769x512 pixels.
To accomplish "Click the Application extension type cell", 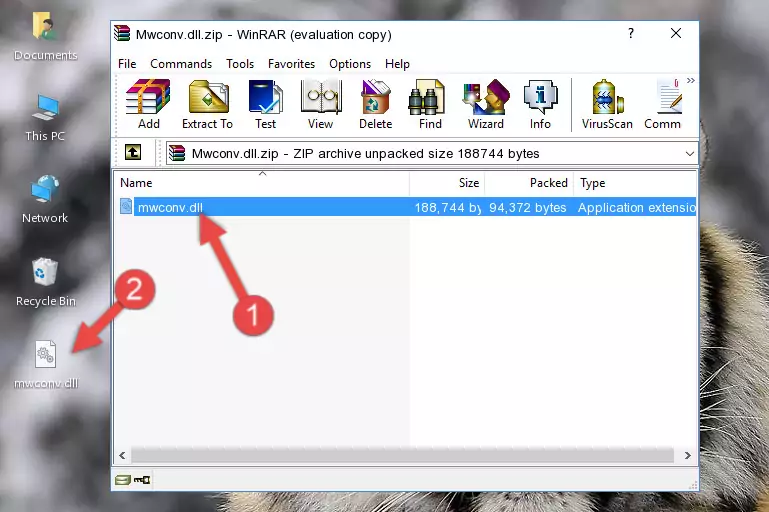I will tap(637, 207).
